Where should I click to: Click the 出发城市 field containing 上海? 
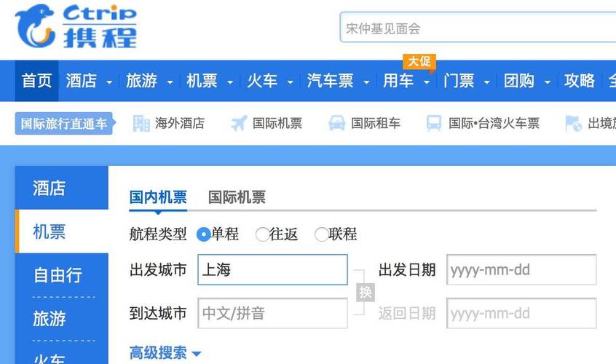click(x=272, y=270)
